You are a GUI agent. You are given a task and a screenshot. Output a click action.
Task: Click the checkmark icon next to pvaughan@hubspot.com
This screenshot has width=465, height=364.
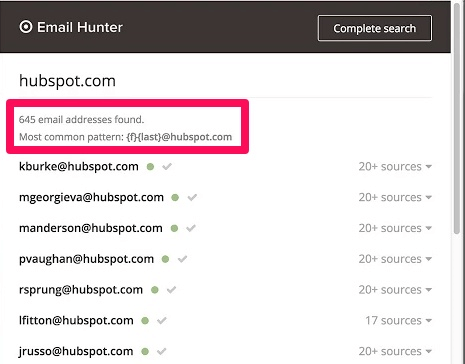click(x=182, y=259)
